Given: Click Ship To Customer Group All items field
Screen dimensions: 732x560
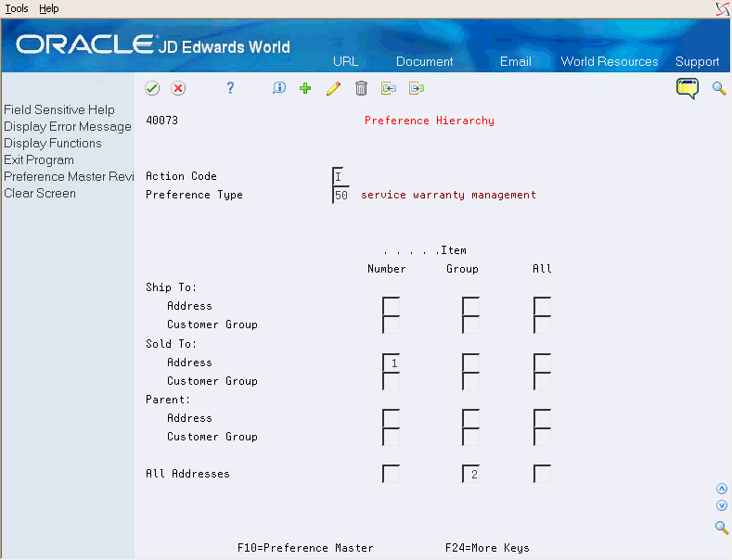Looking at the screenshot, I should pos(542,325).
